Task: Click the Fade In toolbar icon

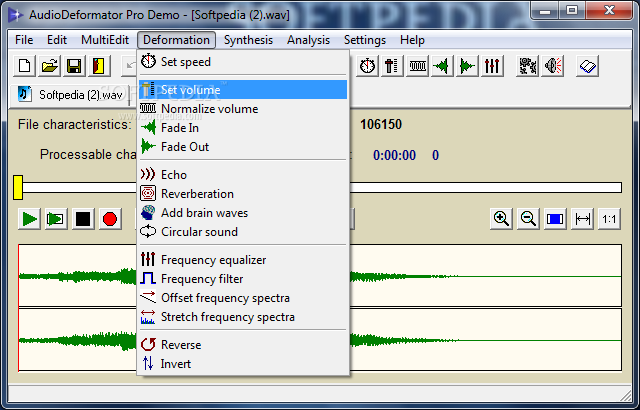Action: [x=442, y=66]
